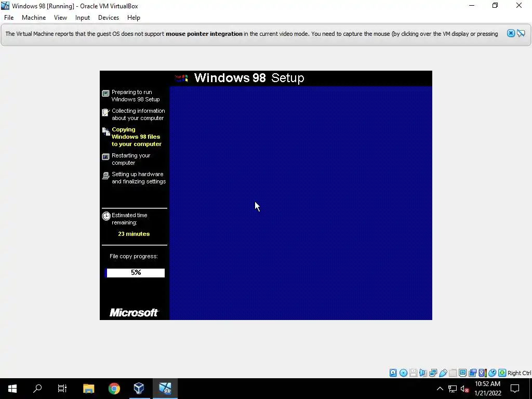Open the Help menu
This screenshot has width=532, height=399.
point(134,18)
